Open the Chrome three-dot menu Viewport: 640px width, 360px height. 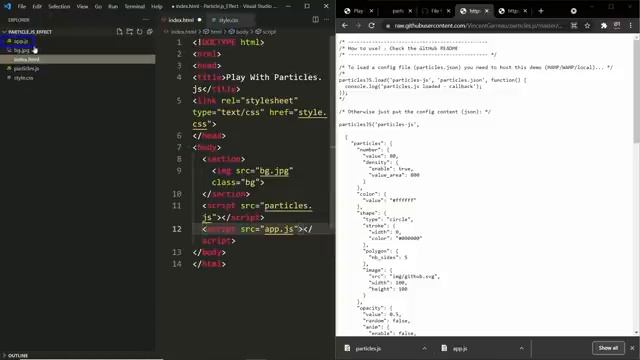631,26
